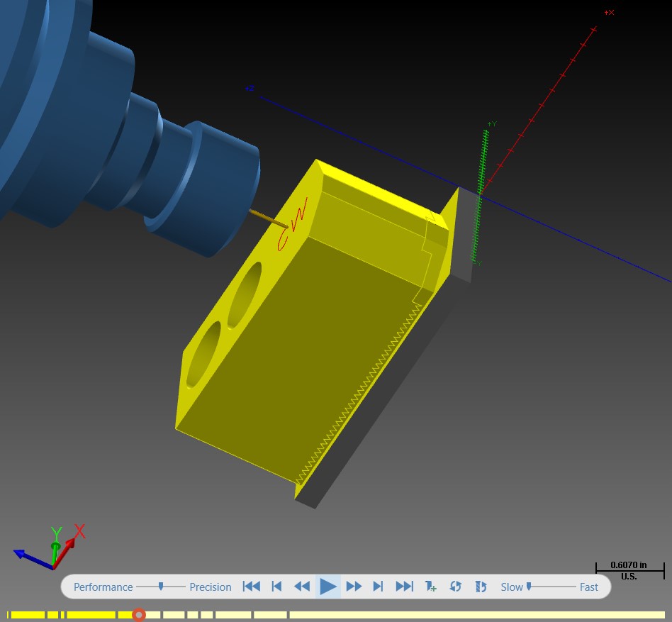Jump to simulation end

click(x=404, y=587)
